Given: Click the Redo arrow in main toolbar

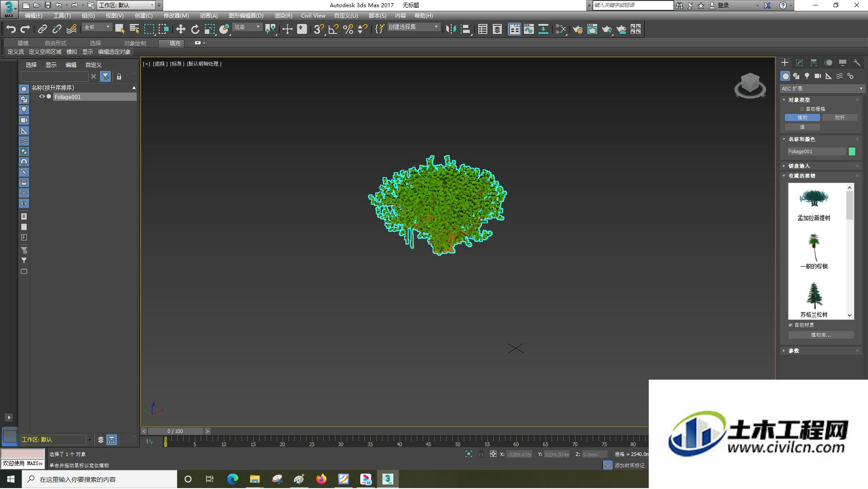Looking at the screenshot, I should 25,29.
